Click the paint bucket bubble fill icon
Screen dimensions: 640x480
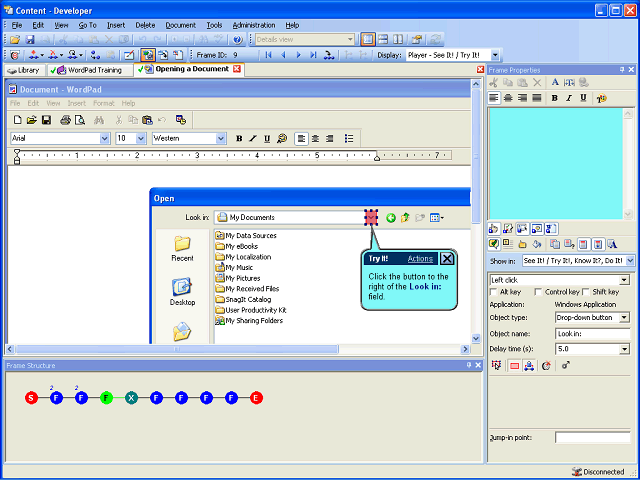pyautogui.click(x=537, y=244)
